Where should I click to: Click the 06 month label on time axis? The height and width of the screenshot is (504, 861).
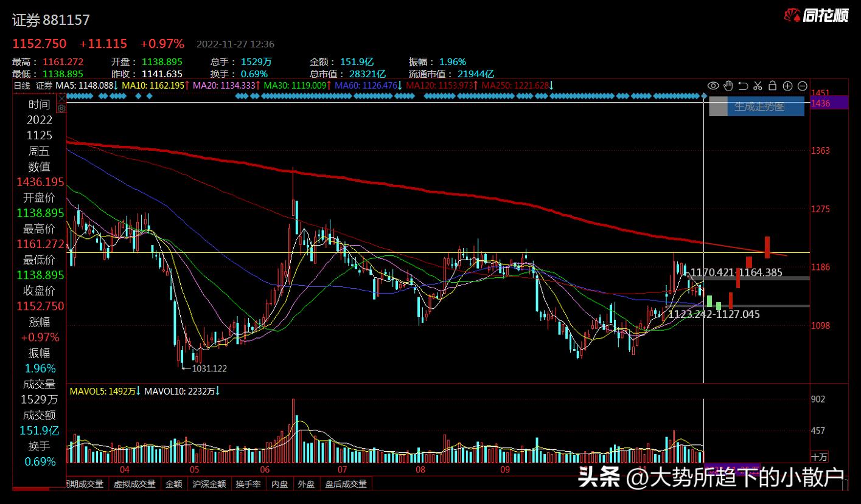point(264,469)
